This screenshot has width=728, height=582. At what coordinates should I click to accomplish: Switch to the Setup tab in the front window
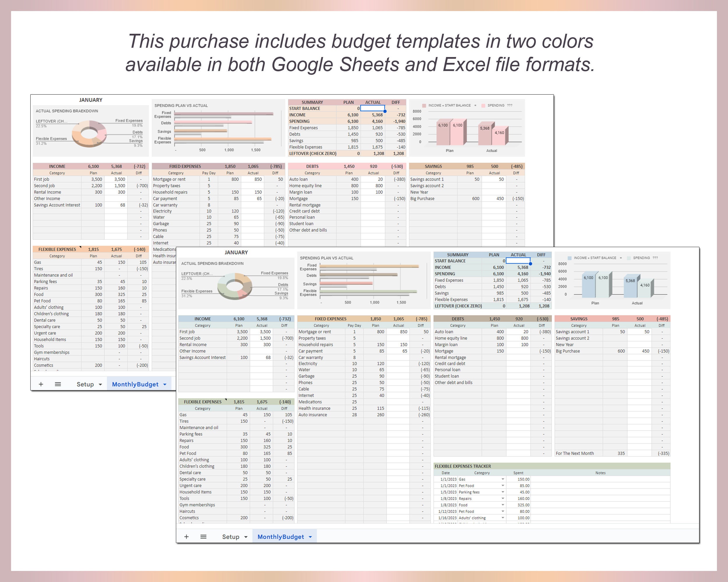231,537
